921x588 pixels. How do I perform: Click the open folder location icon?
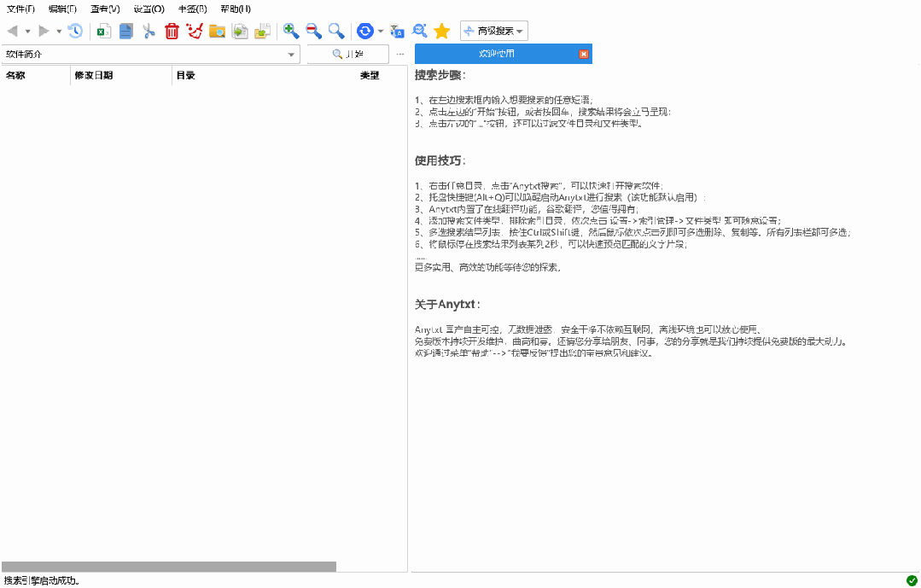(218, 31)
